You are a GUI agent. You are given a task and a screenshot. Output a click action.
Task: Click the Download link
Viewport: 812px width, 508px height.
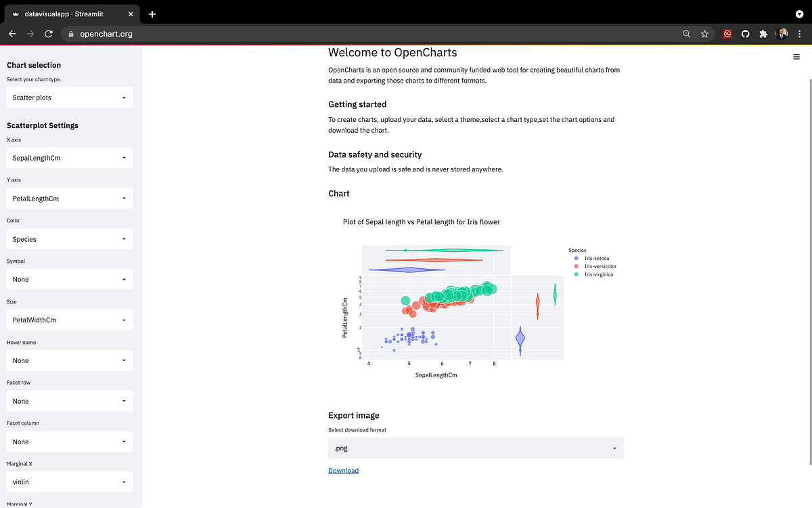(343, 470)
